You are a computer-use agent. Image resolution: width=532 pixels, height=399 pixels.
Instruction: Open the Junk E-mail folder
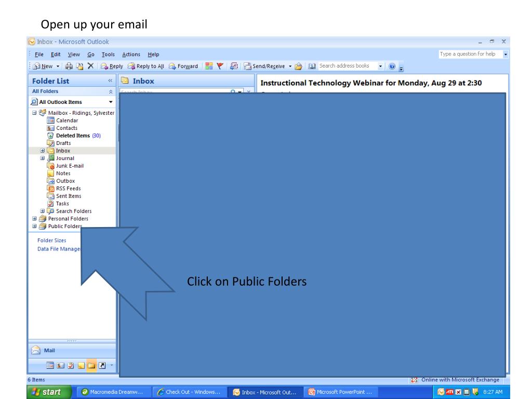(70, 166)
